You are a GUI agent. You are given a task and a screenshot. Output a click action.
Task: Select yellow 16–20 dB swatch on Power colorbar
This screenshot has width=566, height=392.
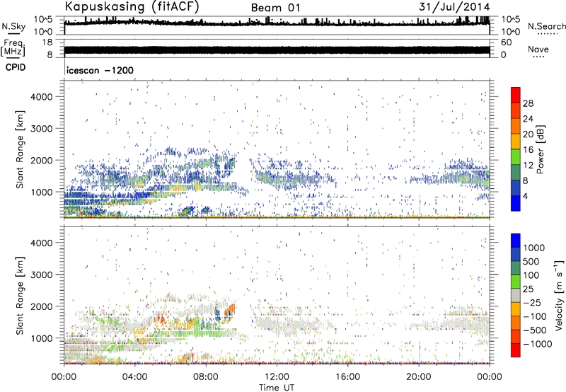[516, 142]
